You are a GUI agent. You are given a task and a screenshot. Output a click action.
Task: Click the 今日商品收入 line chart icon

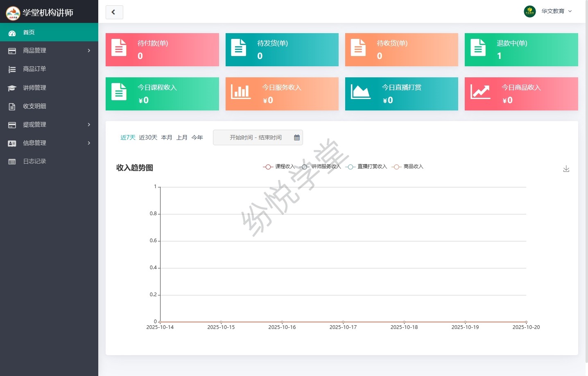click(x=480, y=92)
